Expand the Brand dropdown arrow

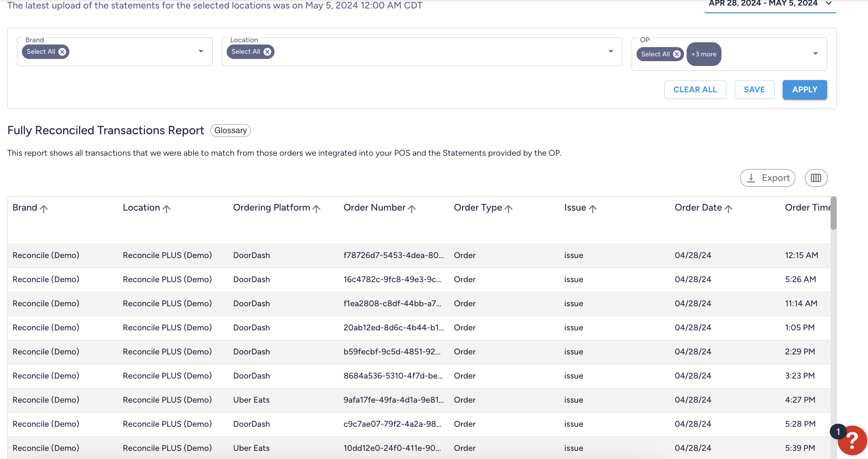click(x=201, y=52)
